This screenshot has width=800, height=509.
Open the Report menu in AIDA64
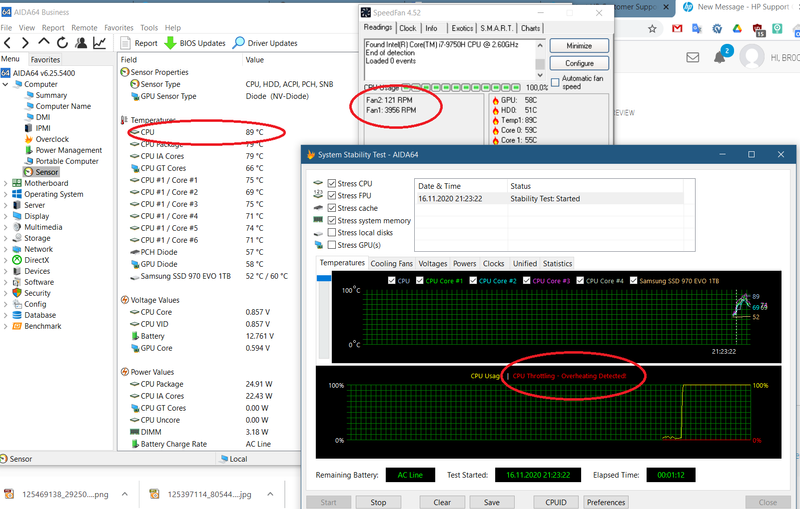tap(53, 28)
